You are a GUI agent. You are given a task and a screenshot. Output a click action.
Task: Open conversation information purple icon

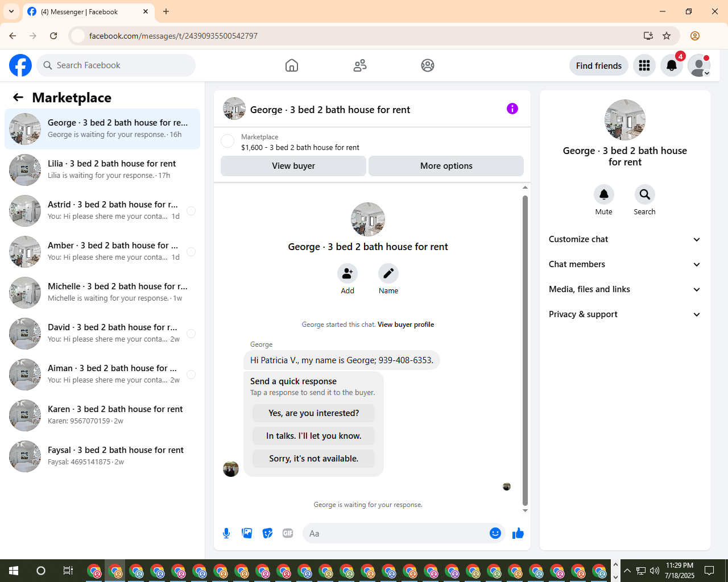click(x=512, y=109)
